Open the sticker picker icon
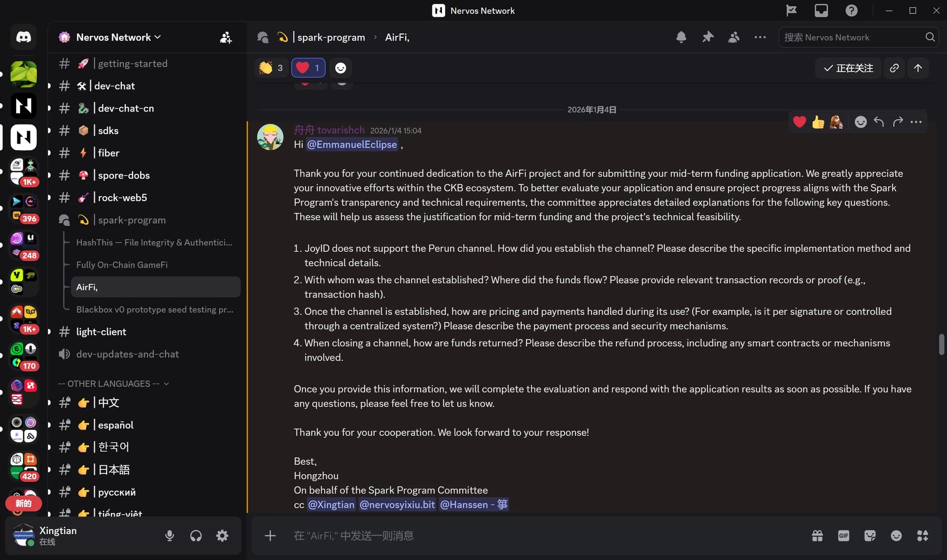 click(x=870, y=536)
